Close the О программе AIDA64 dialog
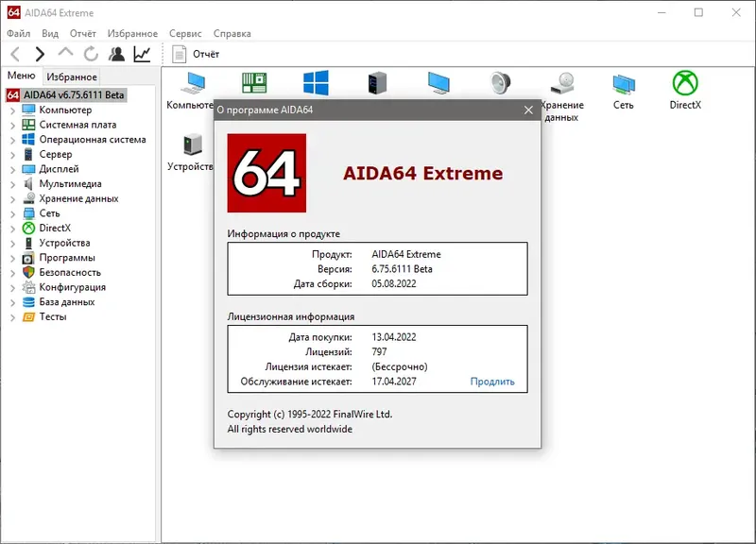 coord(528,110)
